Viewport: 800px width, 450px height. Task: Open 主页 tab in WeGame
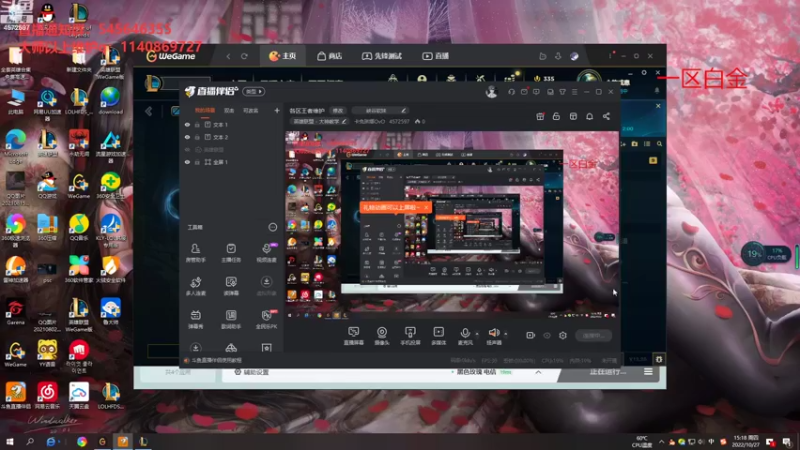click(x=282, y=56)
